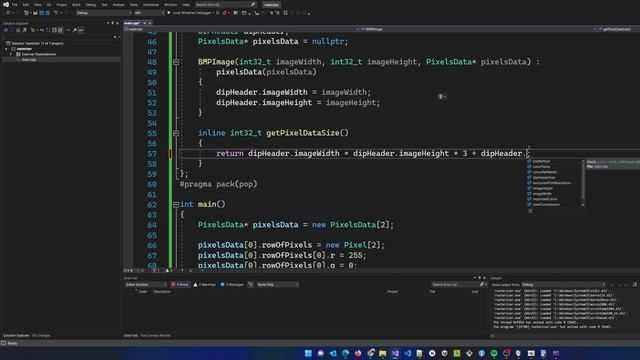Close the main.cpp tab
This screenshot has width=640, height=360.
tap(149, 23)
